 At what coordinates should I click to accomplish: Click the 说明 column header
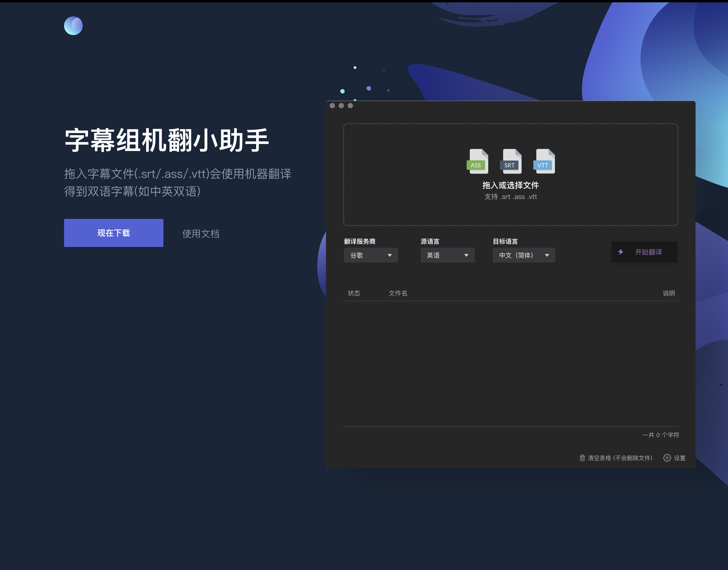point(668,293)
